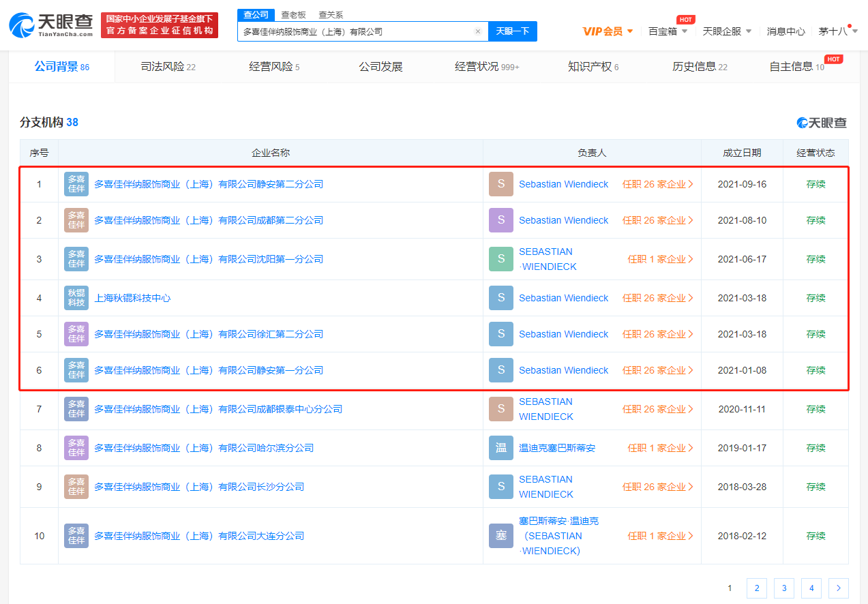This screenshot has width=868, height=604.
Task: Clear the search box with X icon
Action: [478, 31]
